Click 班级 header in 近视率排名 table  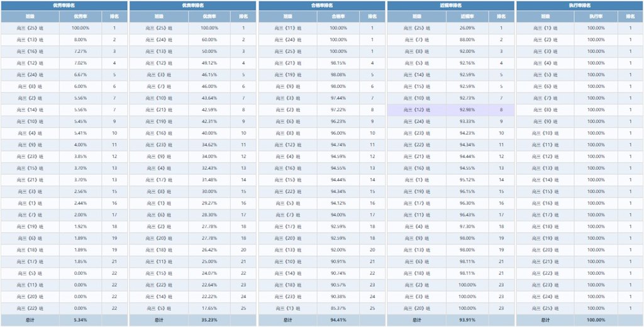417,17
